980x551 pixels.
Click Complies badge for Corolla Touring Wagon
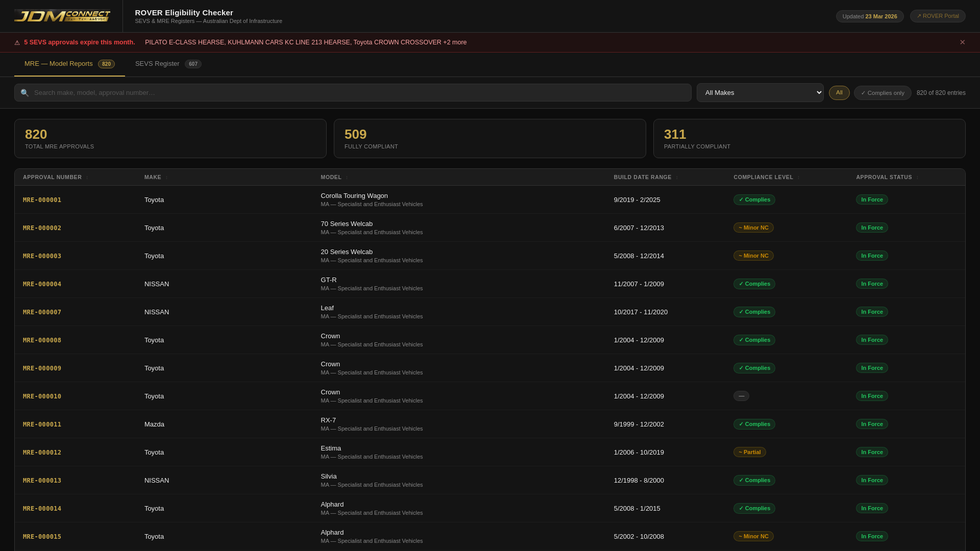(x=754, y=200)
